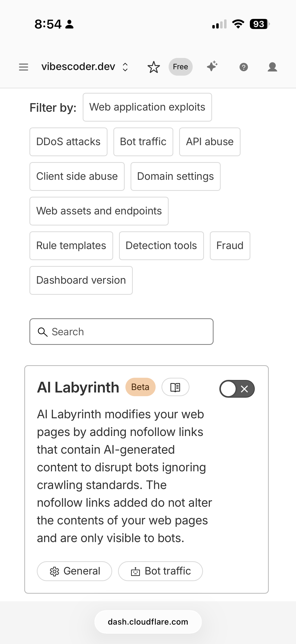Select the Bot traffic filter chip

click(143, 142)
